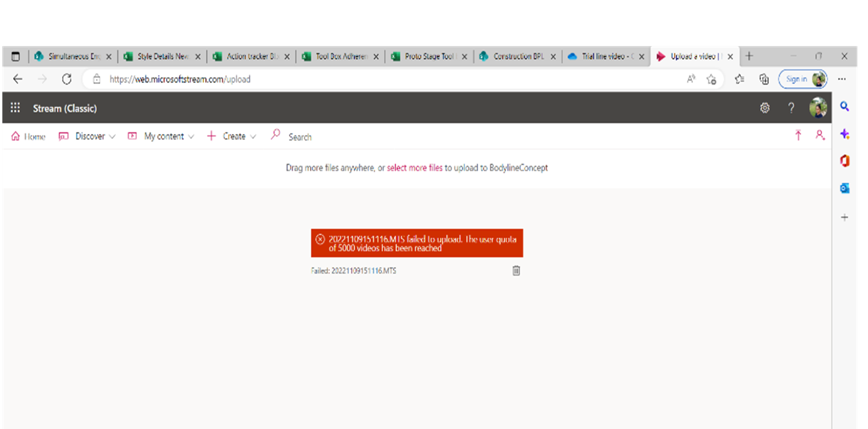Refresh the current page
Screen dimensions: 868x429
click(66, 79)
